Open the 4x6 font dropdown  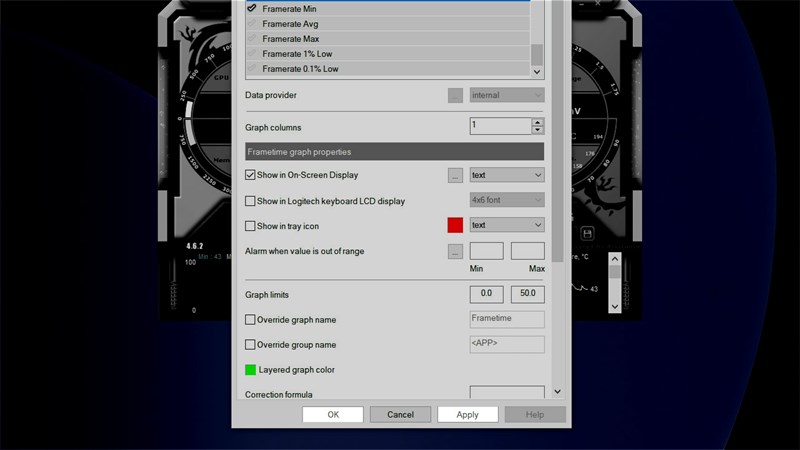click(507, 200)
